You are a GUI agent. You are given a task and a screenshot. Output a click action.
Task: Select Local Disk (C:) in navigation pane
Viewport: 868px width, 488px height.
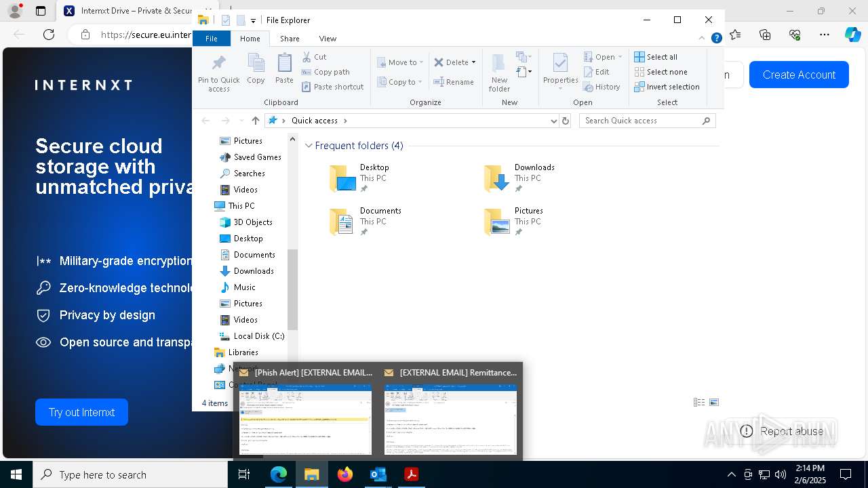[252, 336]
